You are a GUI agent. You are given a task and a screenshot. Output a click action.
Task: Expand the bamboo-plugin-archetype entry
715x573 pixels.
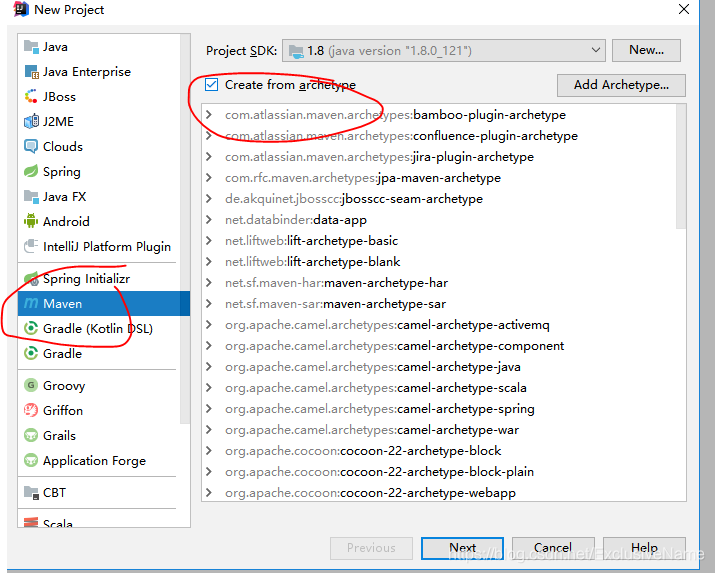tap(209, 114)
